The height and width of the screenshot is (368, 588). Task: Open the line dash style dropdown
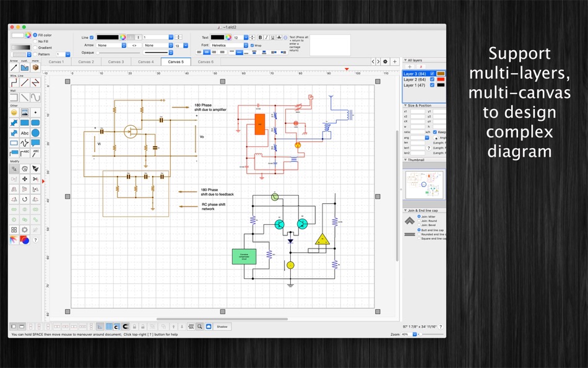pyautogui.click(x=158, y=53)
